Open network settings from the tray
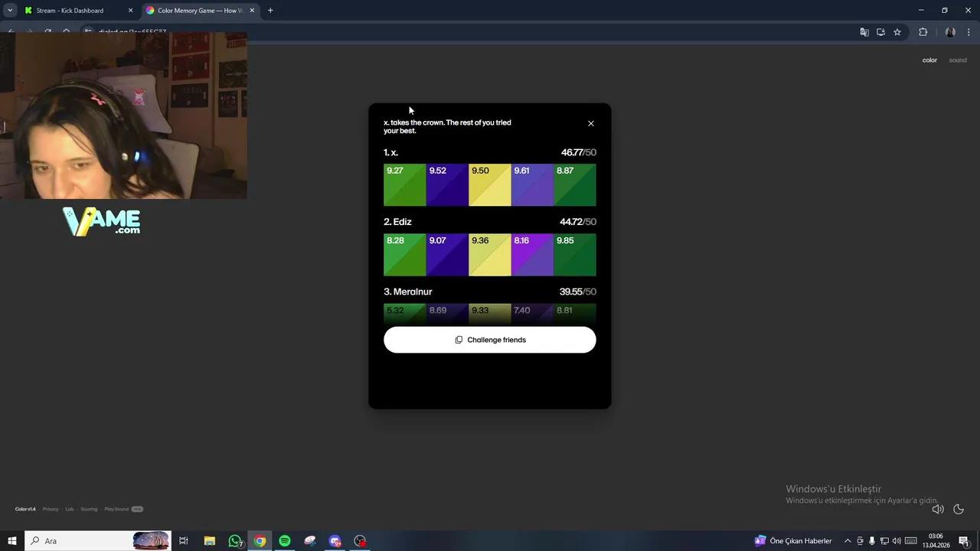Viewport: 980px width, 551px height. (x=884, y=541)
